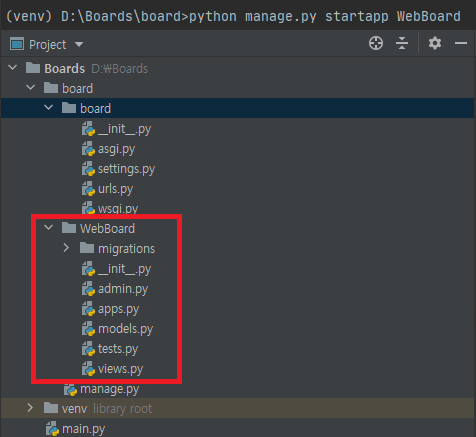Open the Project view dropdown arrow

point(79,44)
